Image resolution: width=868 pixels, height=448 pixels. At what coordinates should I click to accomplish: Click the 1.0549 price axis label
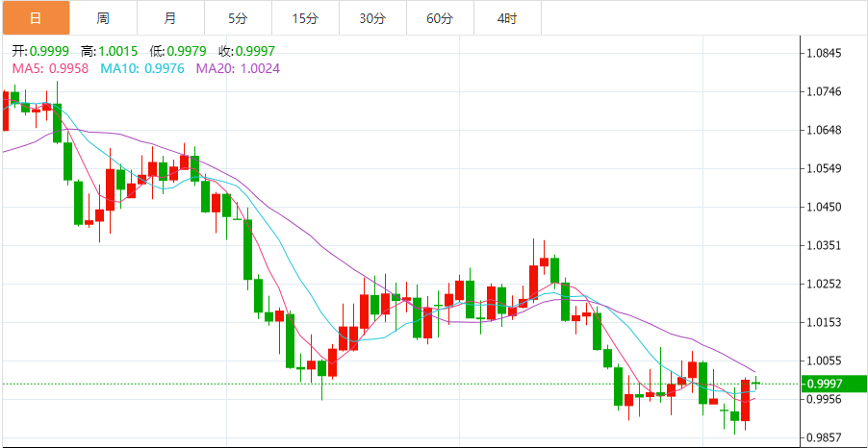click(x=825, y=168)
